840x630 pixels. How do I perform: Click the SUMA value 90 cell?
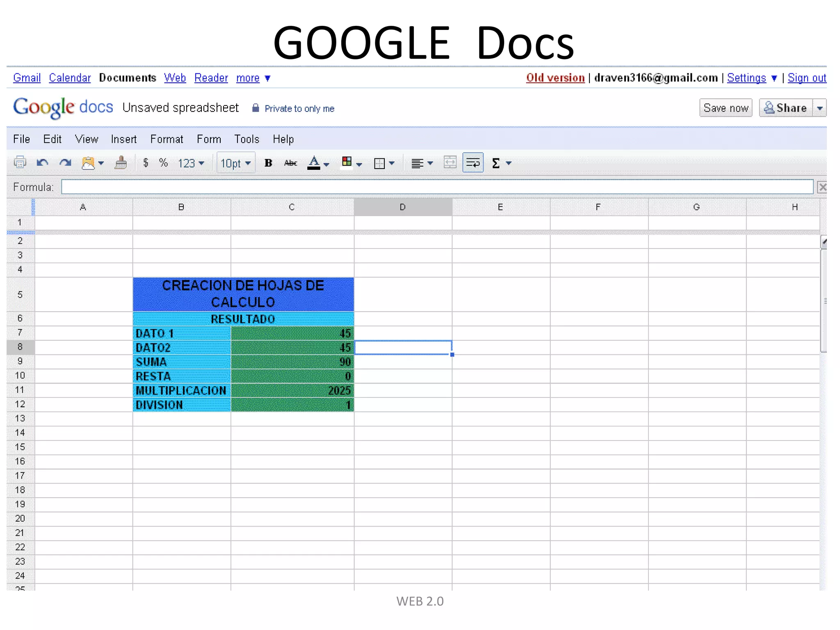(x=292, y=362)
